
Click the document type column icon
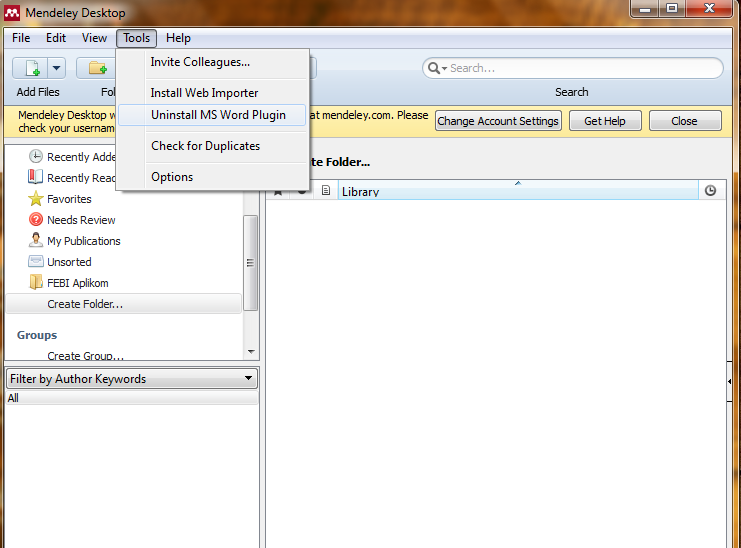coord(326,190)
